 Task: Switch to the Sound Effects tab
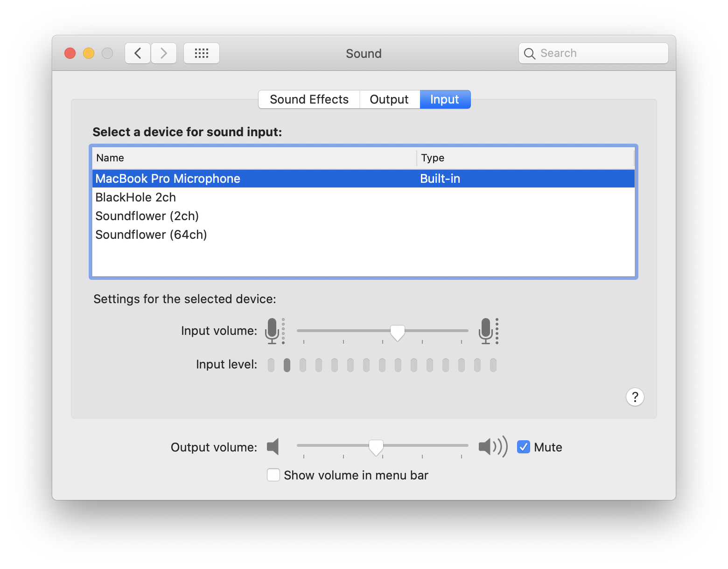309,99
